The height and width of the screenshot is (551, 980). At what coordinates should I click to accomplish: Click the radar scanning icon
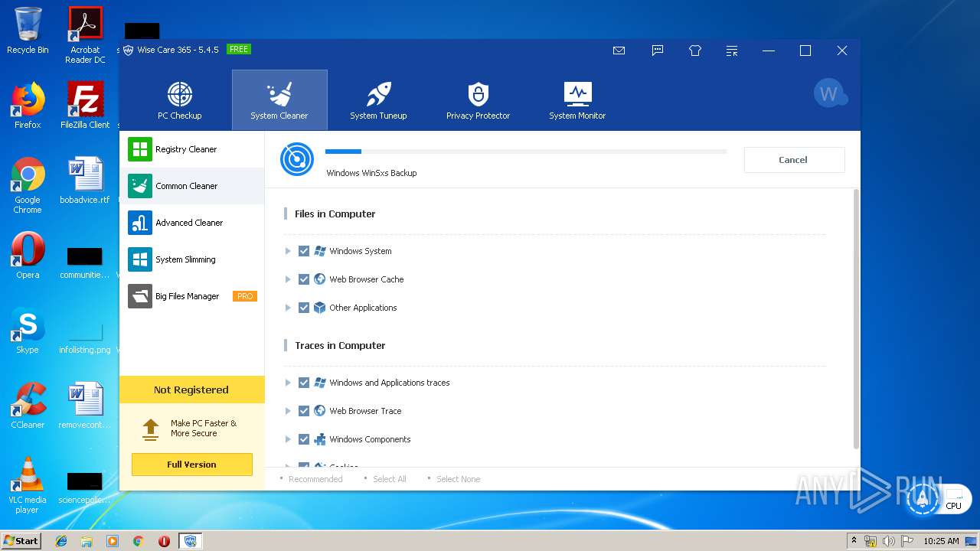click(x=296, y=159)
